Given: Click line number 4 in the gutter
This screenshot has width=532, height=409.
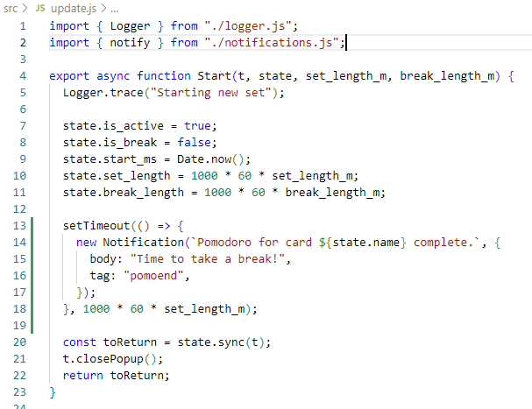Looking at the screenshot, I should tap(23, 76).
